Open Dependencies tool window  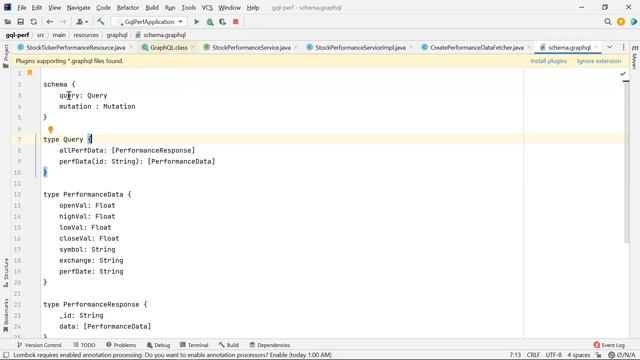(269, 345)
